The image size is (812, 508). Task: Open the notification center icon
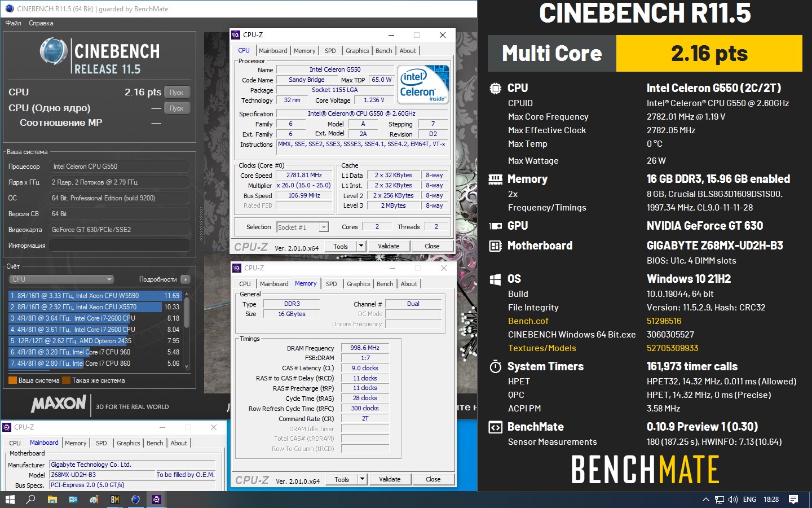(793, 500)
